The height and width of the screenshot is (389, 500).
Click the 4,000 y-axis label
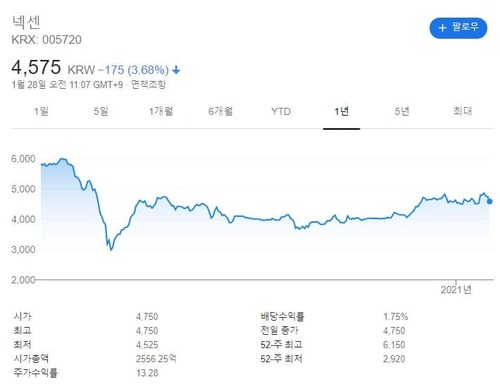[23, 219]
